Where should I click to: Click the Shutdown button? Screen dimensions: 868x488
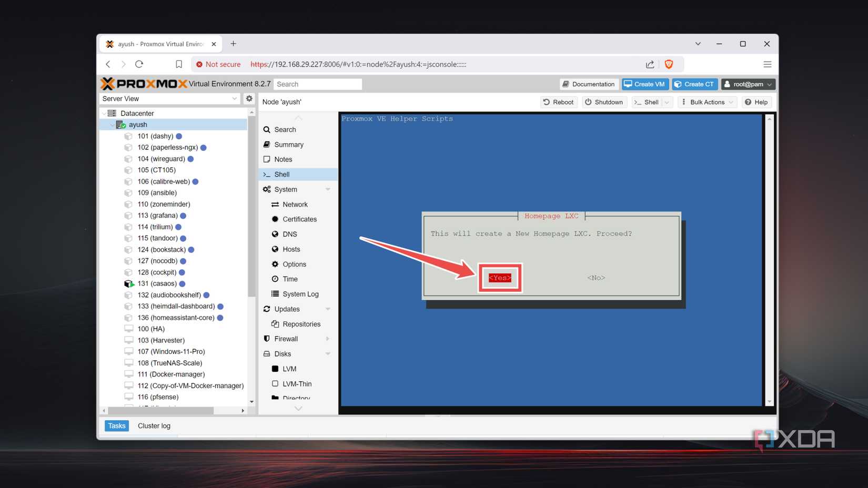point(604,102)
